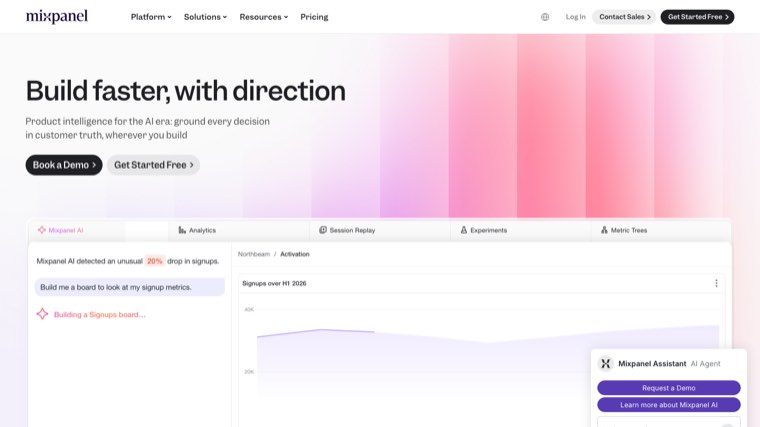Click the Mixpanel AI sparkle tab icon
This screenshot has height=427, width=760.
pyautogui.click(x=42, y=230)
